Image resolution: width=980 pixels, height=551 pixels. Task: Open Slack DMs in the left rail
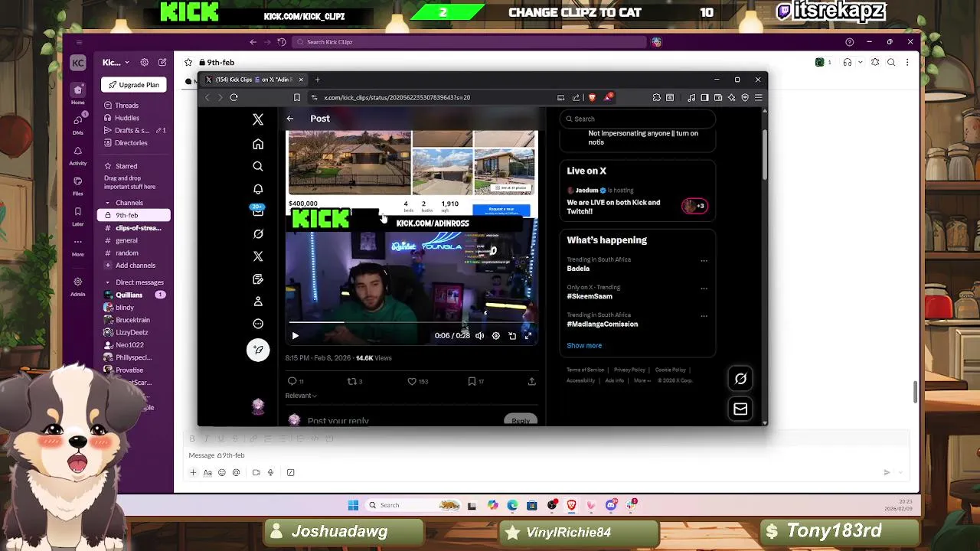click(77, 124)
